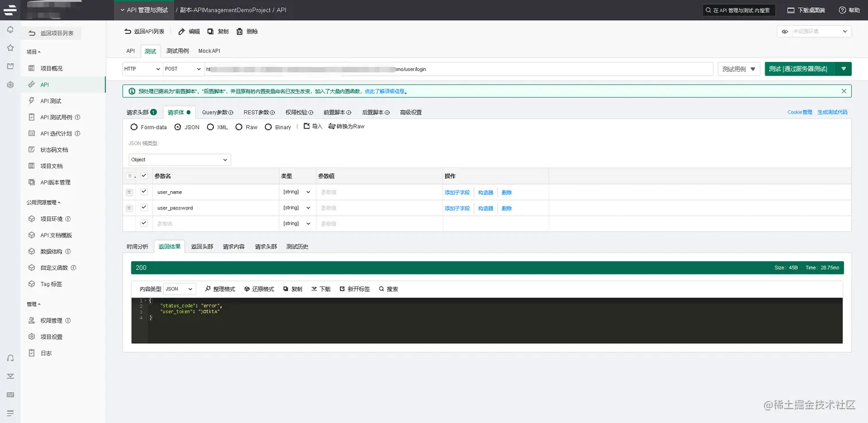Viewport: 868px width, 423px height.
Task: Click the 编辑 edit pencil button
Action: [189, 32]
